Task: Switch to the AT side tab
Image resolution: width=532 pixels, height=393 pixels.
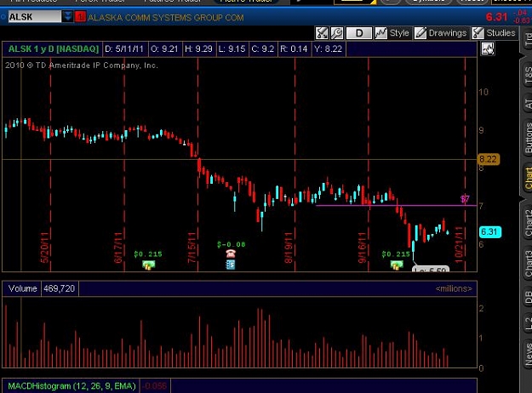Action: click(x=527, y=104)
